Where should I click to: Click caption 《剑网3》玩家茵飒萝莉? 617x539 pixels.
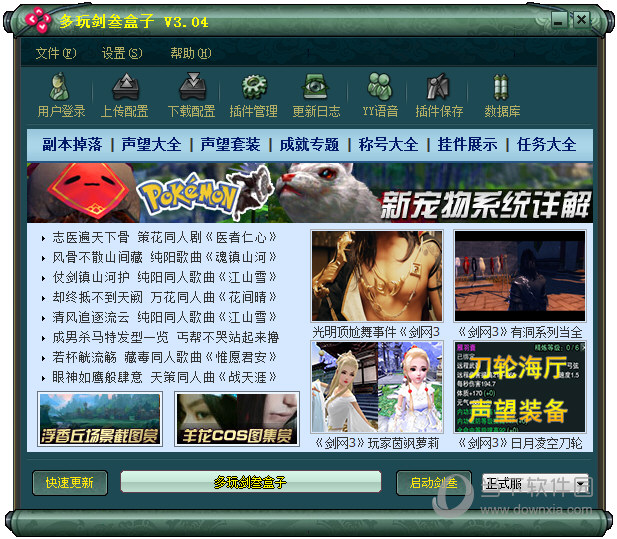pyautogui.click(x=377, y=443)
